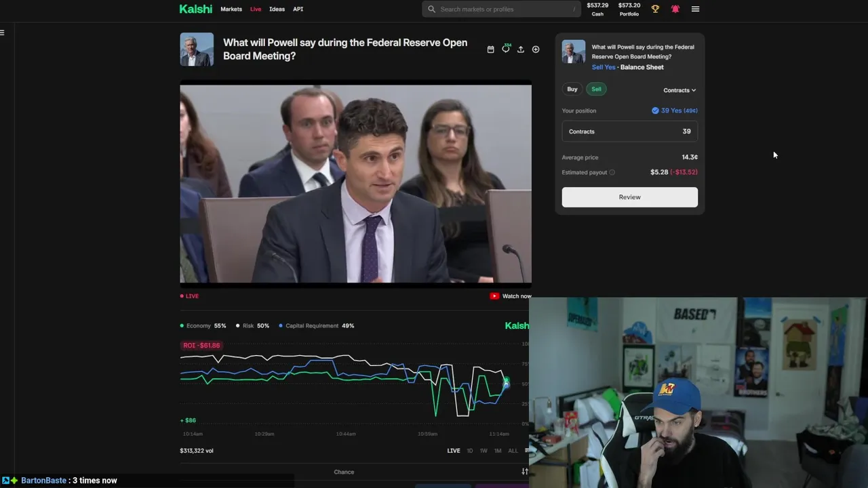Open the calendar icon next to title
The height and width of the screenshot is (488, 868).
490,49
